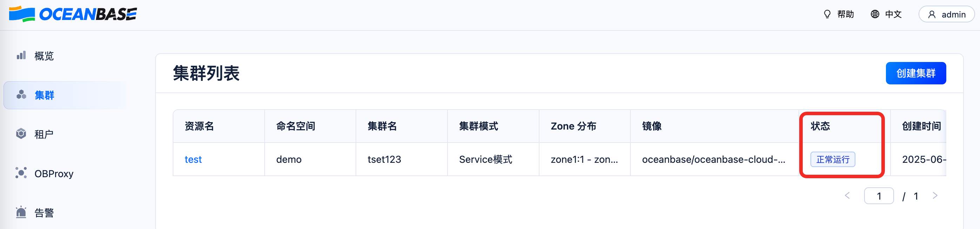Go to next page arrow
The width and height of the screenshot is (980, 229).
(x=935, y=196)
